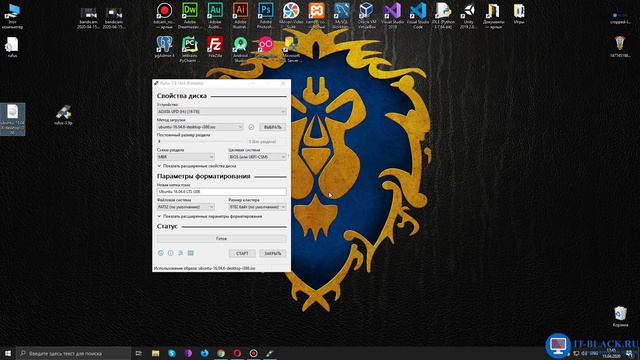Expand Показать расширенные свойства диска
This screenshot has height=360, width=640.
click(197, 166)
